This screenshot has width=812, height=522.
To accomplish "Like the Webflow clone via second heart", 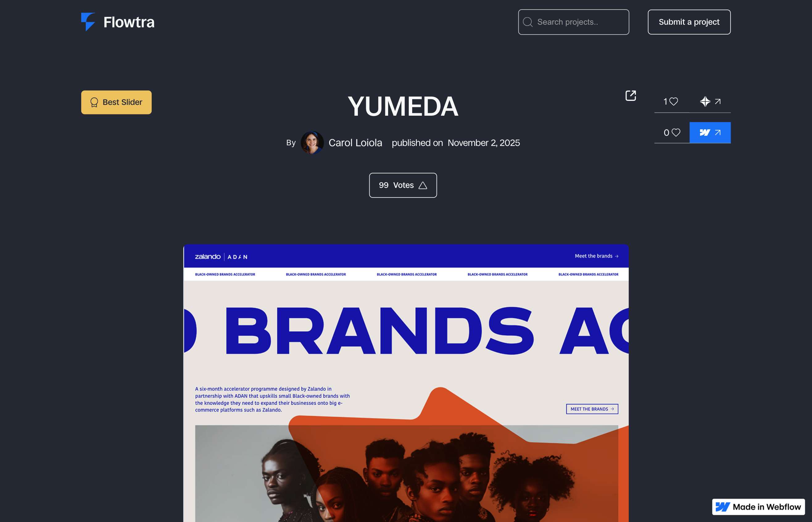I will pyautogui.click(x=676, y=133).
